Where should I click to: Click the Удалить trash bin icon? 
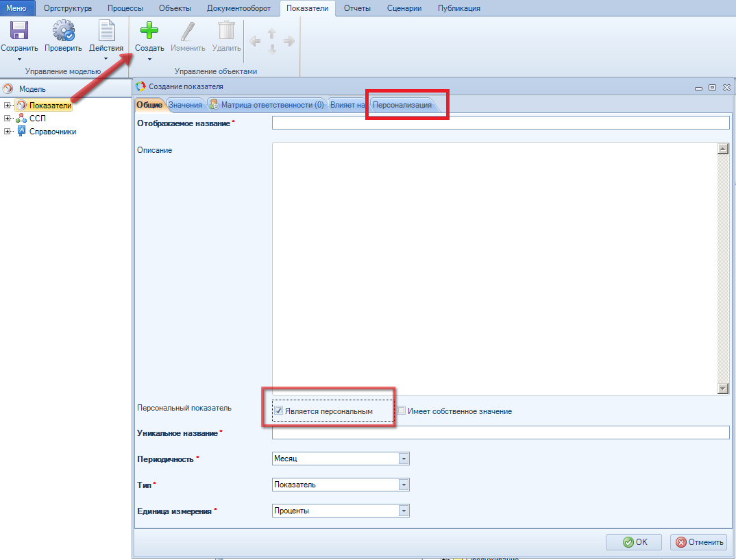[226, 32]
